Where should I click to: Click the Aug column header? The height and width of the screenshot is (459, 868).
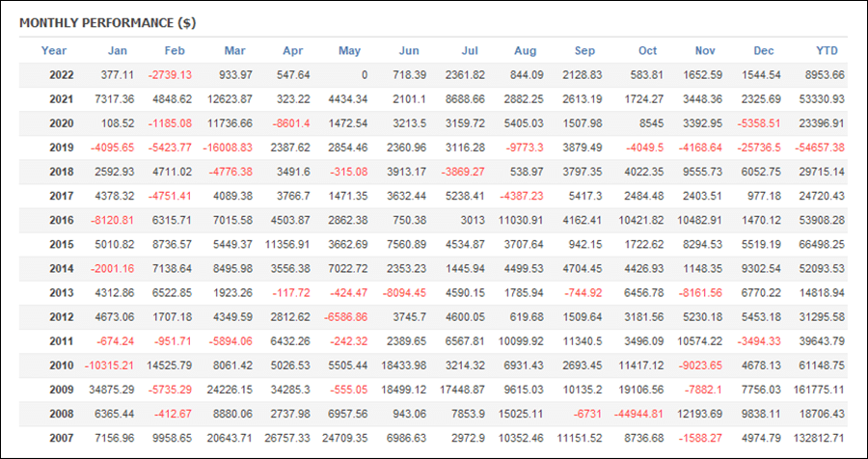[x=526, y=51]
